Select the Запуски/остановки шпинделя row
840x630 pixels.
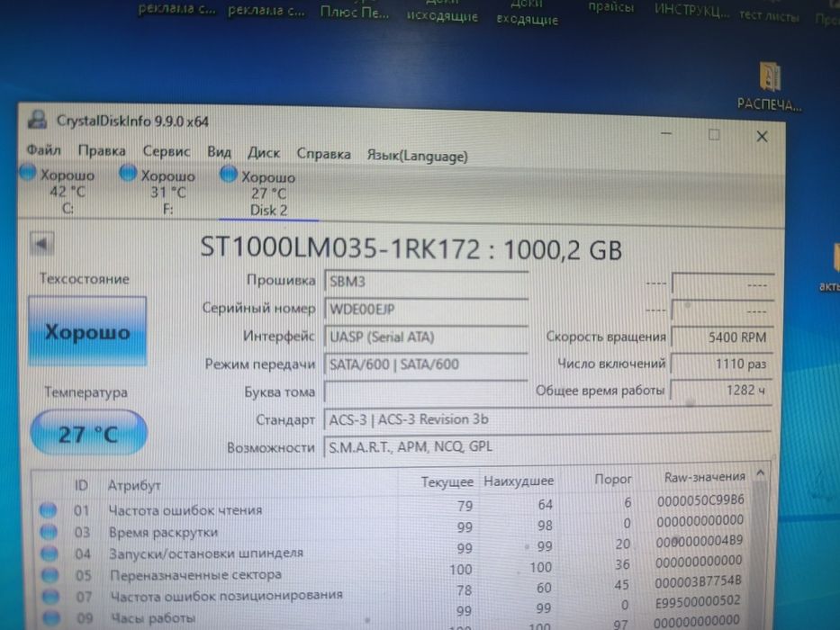(393, 549)
